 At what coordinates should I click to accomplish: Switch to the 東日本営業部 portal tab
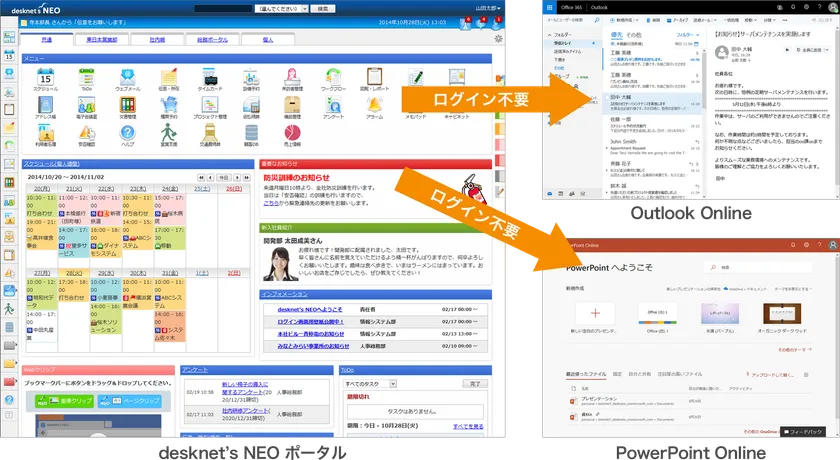click(102, 40)
